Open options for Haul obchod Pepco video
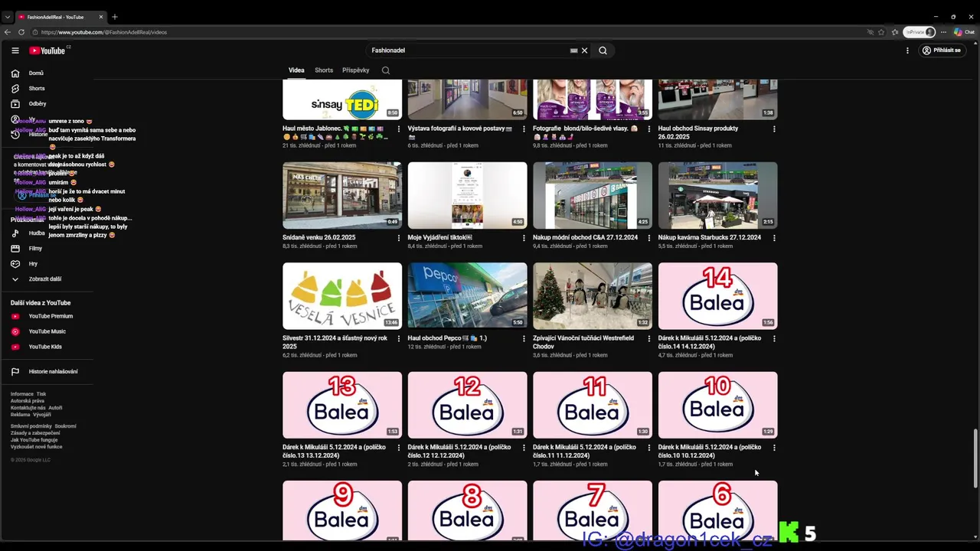Image resolution: width=980 pixels, height=551 pixels. (x=524, y=338)
